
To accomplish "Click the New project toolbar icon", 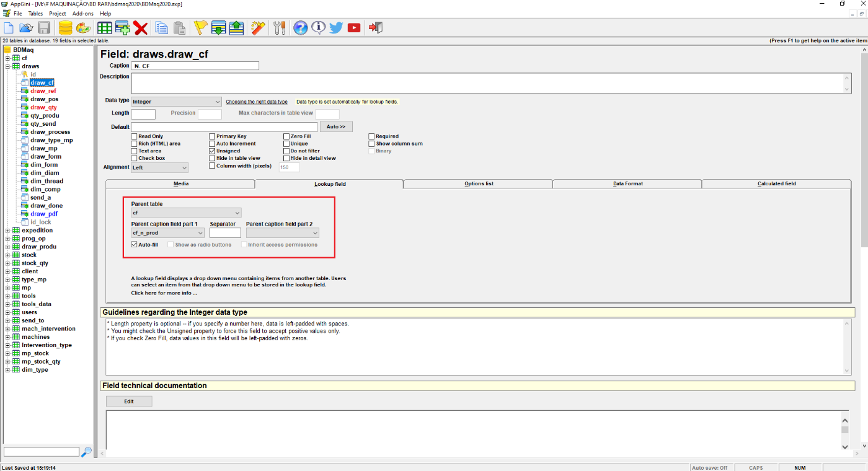I will 9,27.
